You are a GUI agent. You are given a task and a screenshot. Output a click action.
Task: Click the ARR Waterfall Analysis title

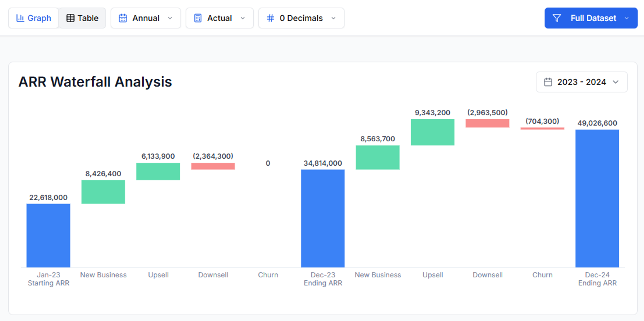pyautogui.click(x=95, y=82)
